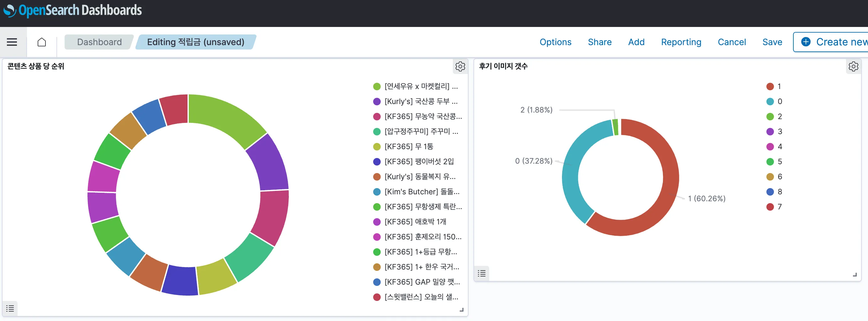Open the Options menu
The image size is (868, 321).
pos(555,42)
